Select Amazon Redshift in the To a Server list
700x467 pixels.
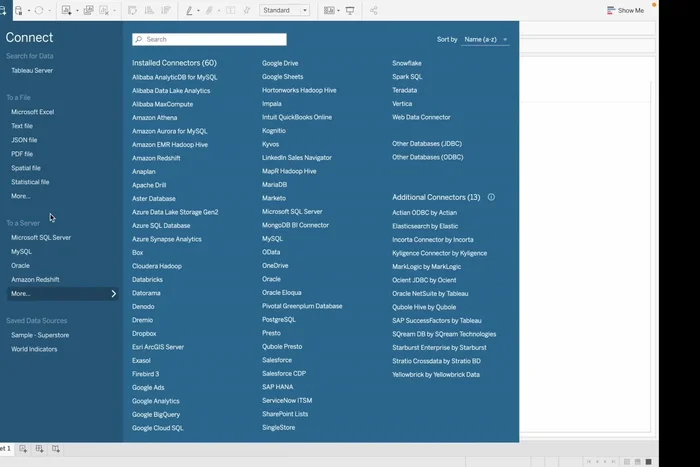click(x=35, y=279)
